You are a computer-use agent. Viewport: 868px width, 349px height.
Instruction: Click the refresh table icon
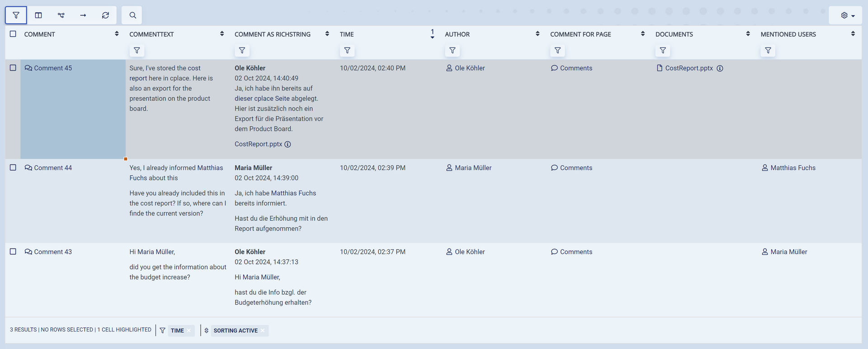[x=105, y=15]
